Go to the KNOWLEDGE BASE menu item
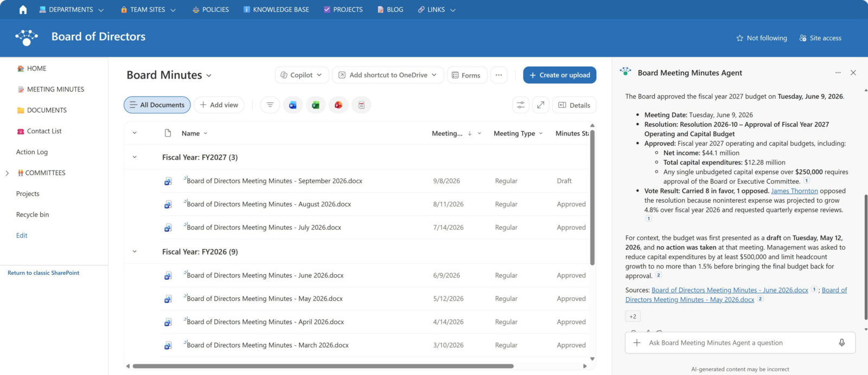868x375 pixels. [x=277, y=10]
